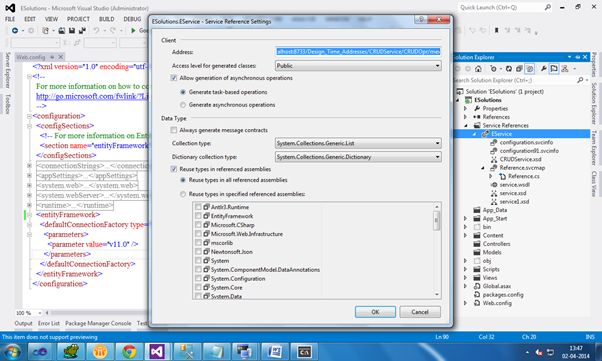Click Show All Files icon in Solution Explorer
The width and height of the screenshot is (602, 361).
coord(529,69)
